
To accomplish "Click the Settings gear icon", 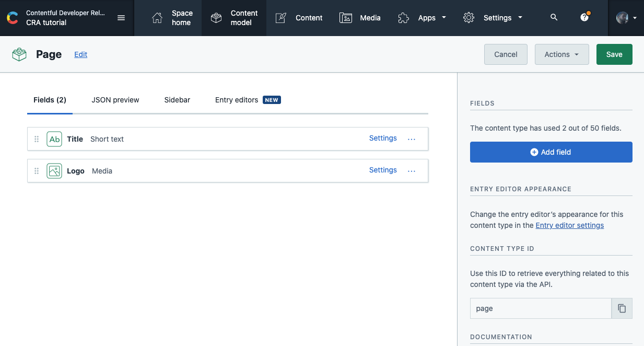I will [469, 17].
